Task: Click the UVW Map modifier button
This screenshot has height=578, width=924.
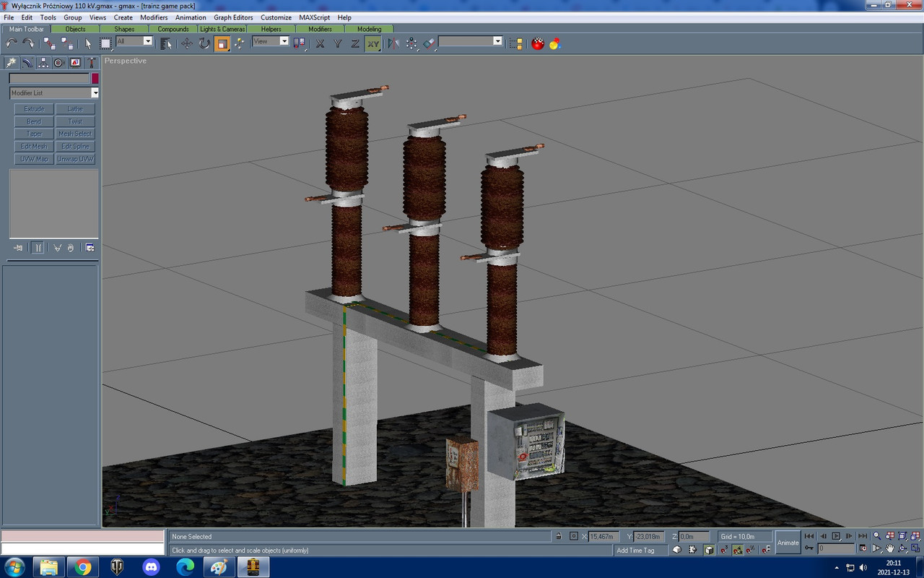Action: tap(34, 159)
